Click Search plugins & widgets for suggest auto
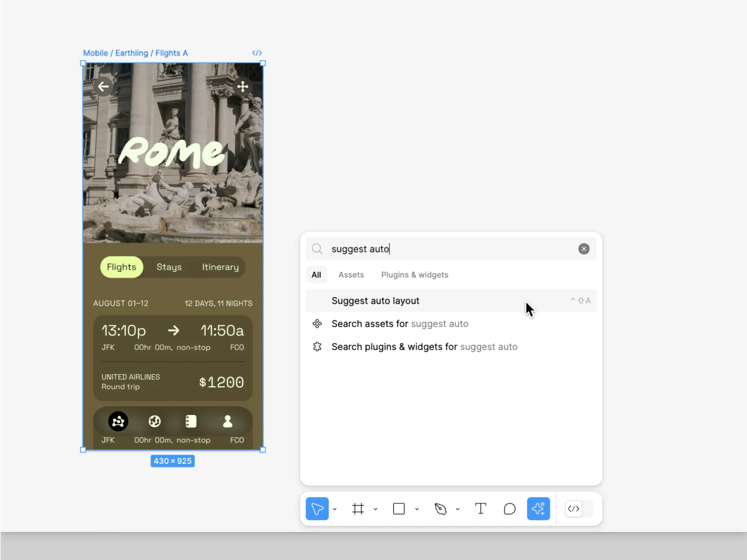Screen dimensions: 747x560 [x=451, y=346]
